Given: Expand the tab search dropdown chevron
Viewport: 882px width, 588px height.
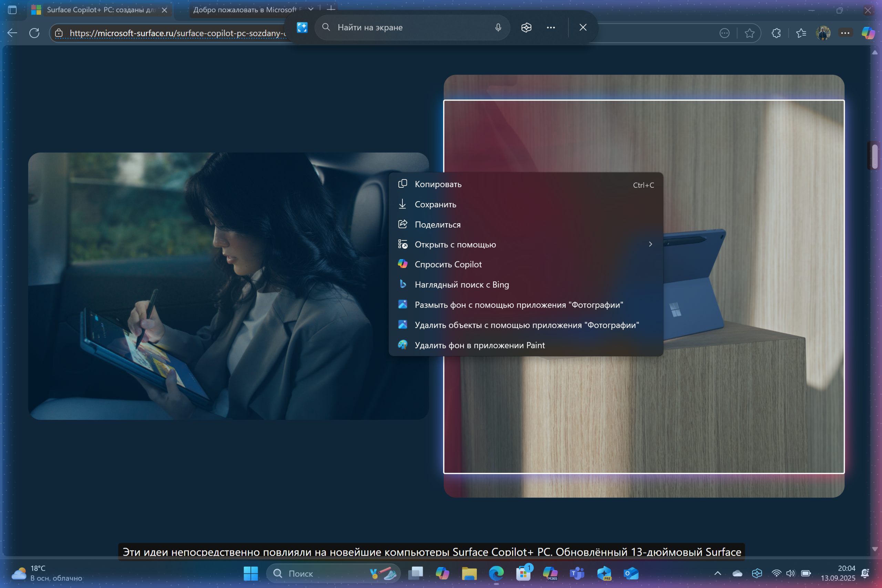Looking at the screenshot, I should pyautogui.click(x=311, y=9).
